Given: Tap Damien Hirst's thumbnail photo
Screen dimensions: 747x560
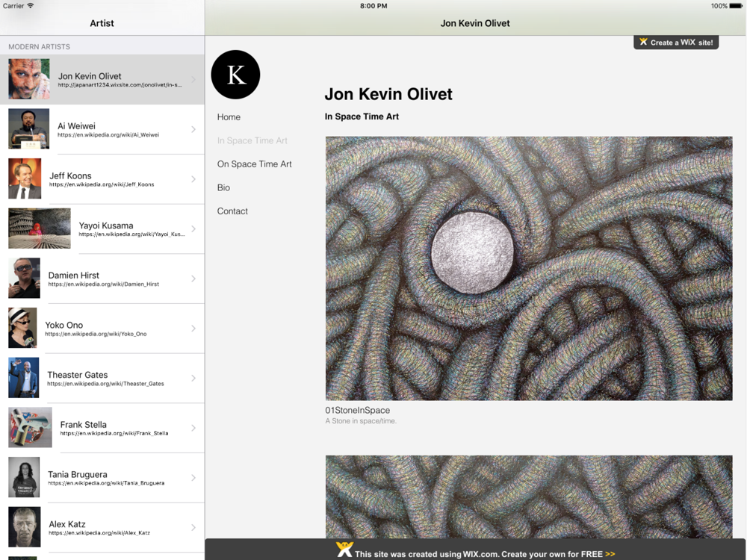Looking at the screenshot, I should (x=25, y=278).
